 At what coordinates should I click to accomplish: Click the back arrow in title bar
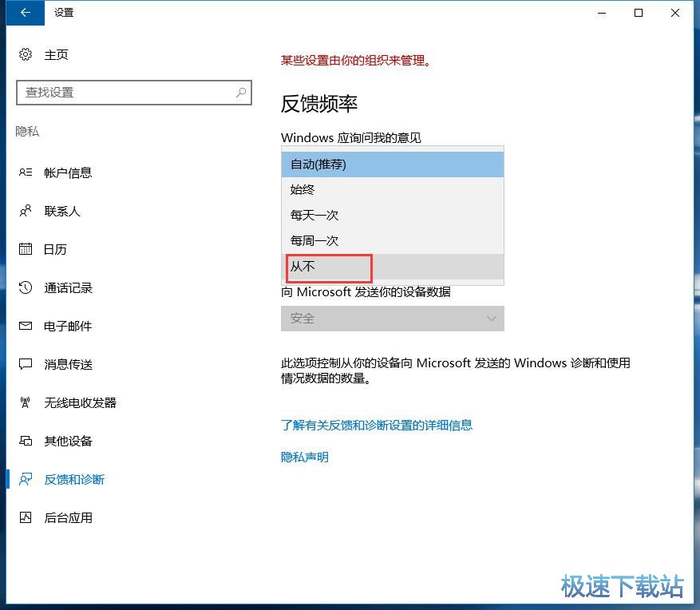point(26,13)
